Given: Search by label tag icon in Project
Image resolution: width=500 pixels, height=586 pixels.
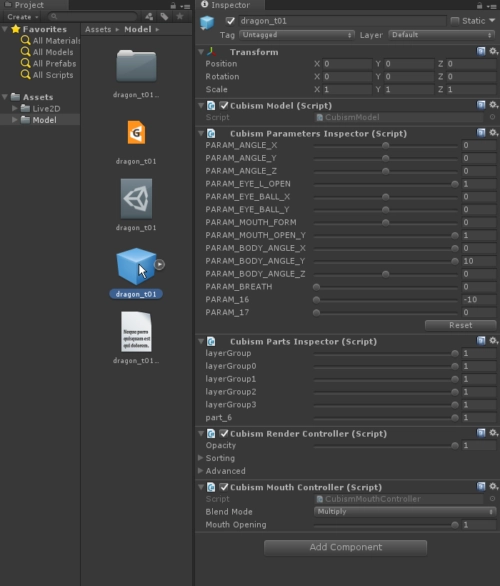Looking at the screenshot, I should tap(164, 16).
